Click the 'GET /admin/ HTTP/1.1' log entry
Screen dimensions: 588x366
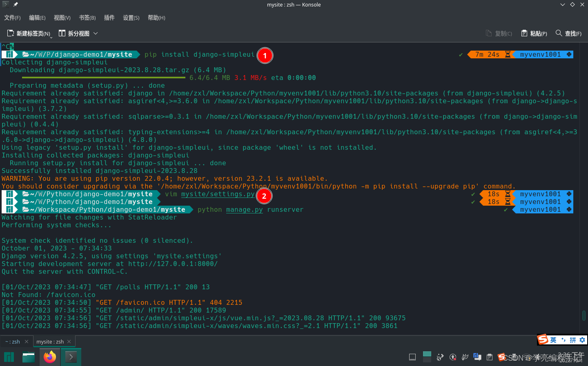click(114, 311)
